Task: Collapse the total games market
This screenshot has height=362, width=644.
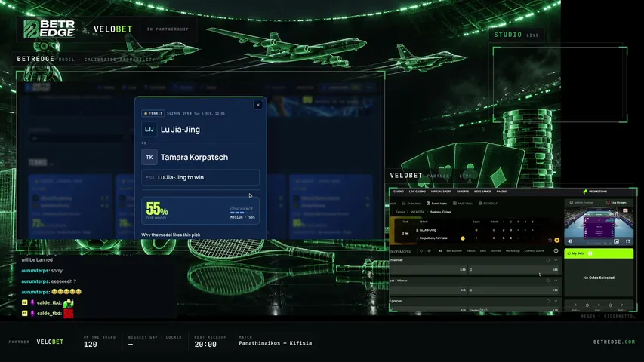Action: 556,301
